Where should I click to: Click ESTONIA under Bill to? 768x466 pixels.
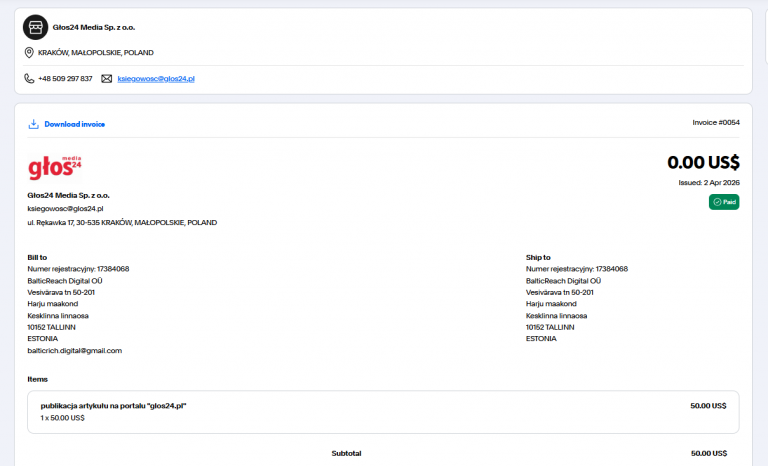[43, 339]
